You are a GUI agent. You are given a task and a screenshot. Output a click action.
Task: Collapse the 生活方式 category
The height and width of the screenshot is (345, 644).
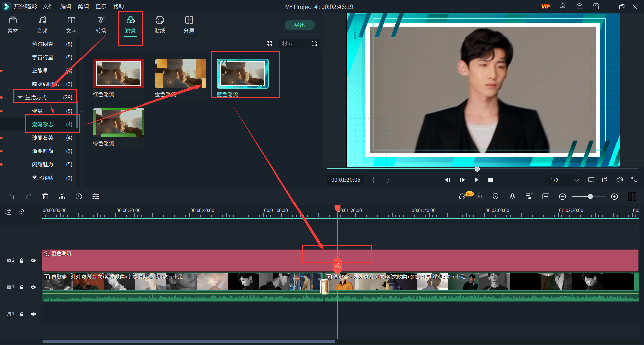click(20, 97)
